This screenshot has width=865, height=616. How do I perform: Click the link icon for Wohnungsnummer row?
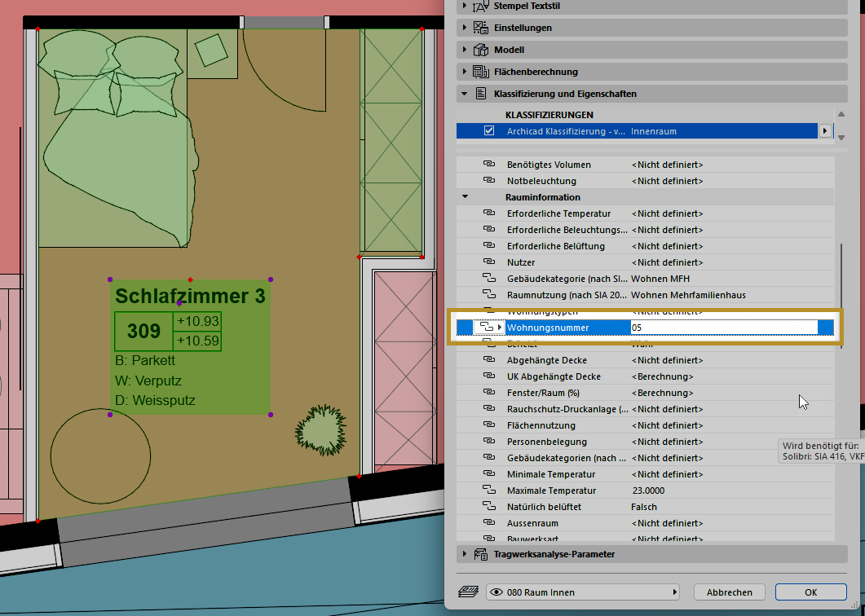(488, 328)
